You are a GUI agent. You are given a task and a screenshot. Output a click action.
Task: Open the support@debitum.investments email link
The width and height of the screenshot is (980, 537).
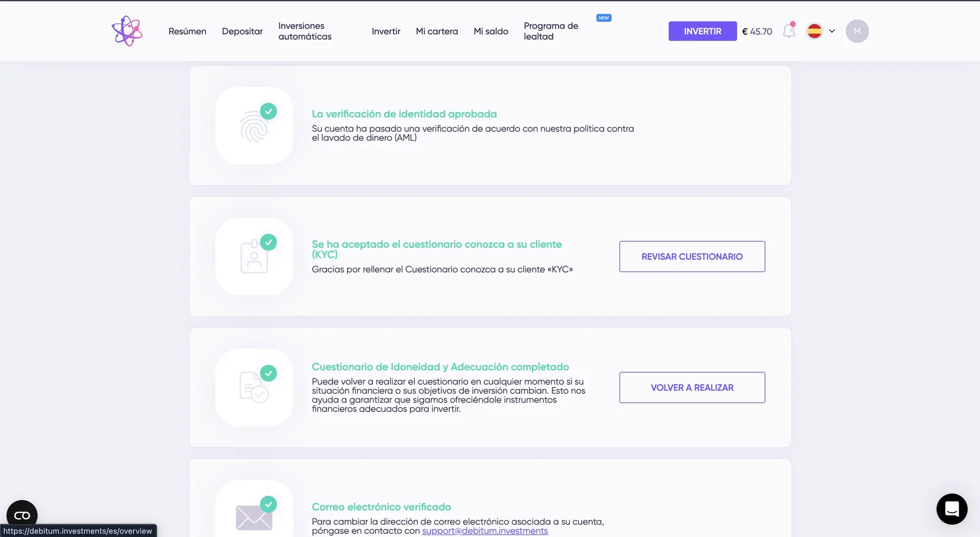point(485,531)
